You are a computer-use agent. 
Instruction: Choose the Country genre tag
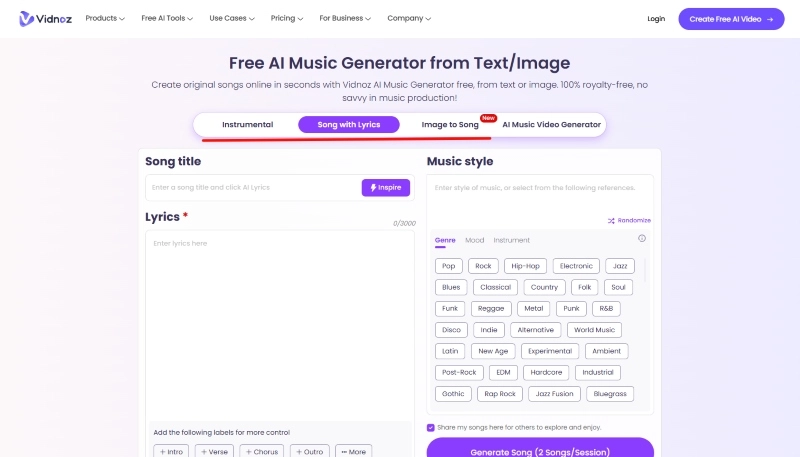point(544,287)
